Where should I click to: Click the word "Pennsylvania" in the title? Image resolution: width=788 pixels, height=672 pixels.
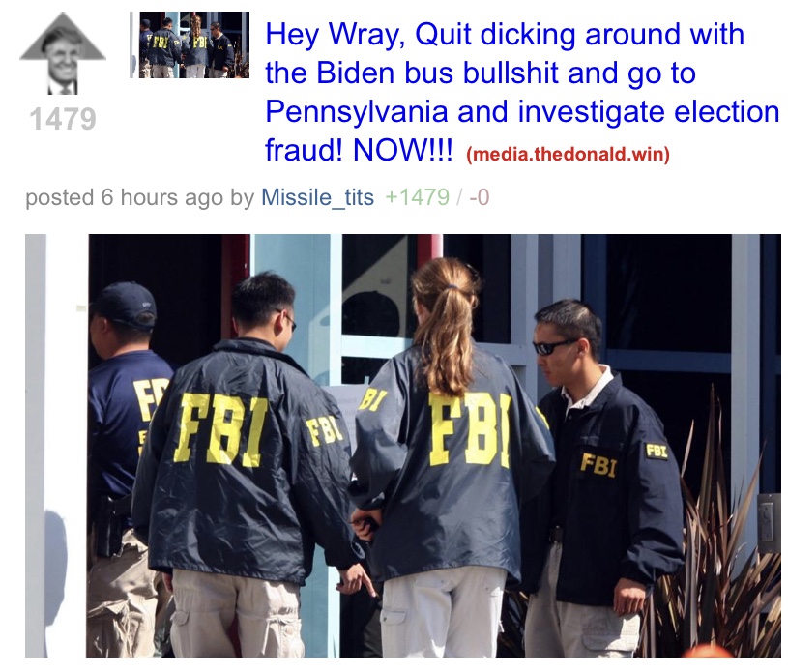click(x=357, y=111)
